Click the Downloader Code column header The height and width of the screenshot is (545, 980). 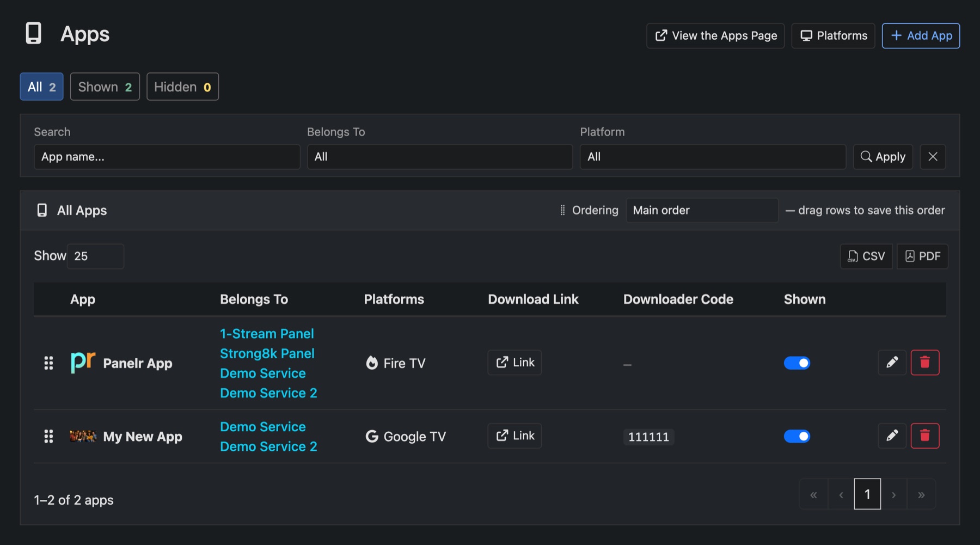[678, 299]
